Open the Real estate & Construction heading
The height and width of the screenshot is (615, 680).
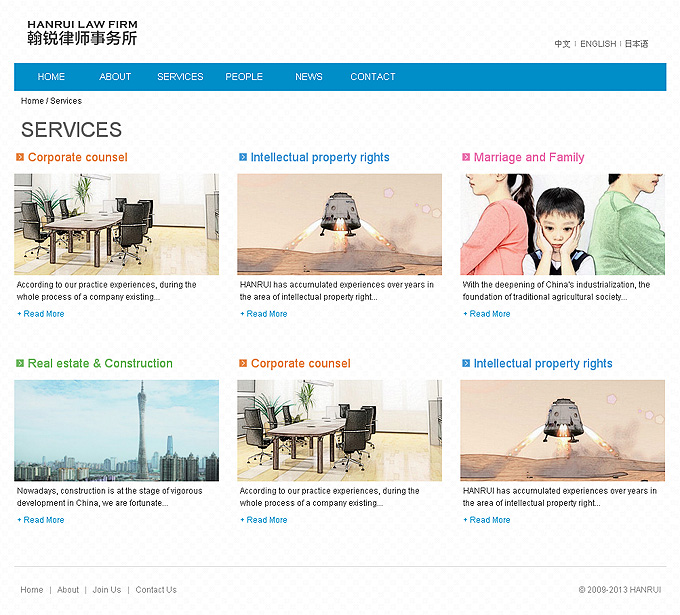[100, 363]
